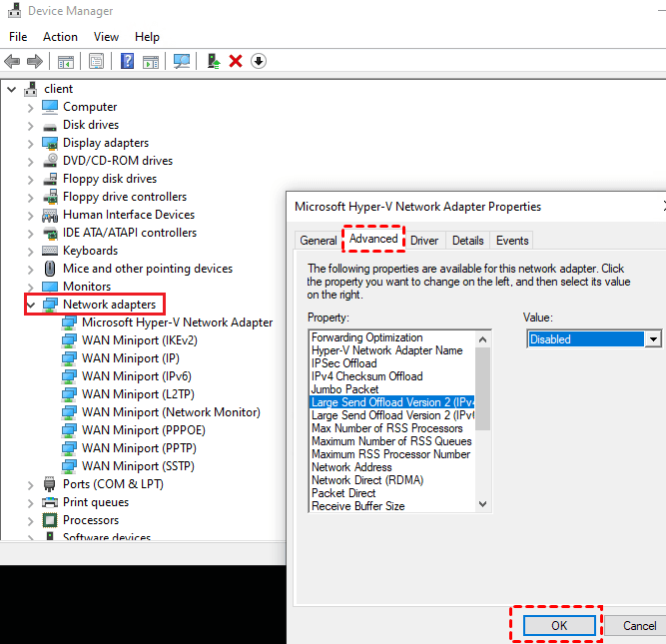Expand the Ports (COM & LPT) category

tap(31, 484)
